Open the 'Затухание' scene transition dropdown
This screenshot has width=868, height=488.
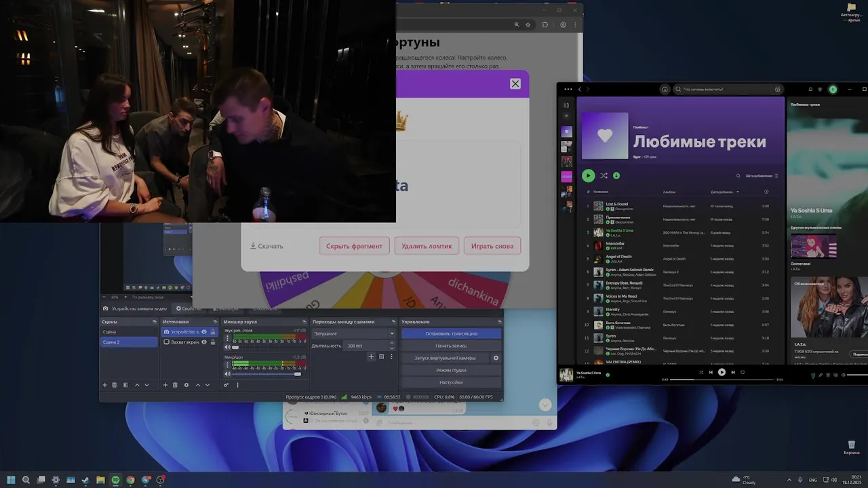[x=353, y=333]
